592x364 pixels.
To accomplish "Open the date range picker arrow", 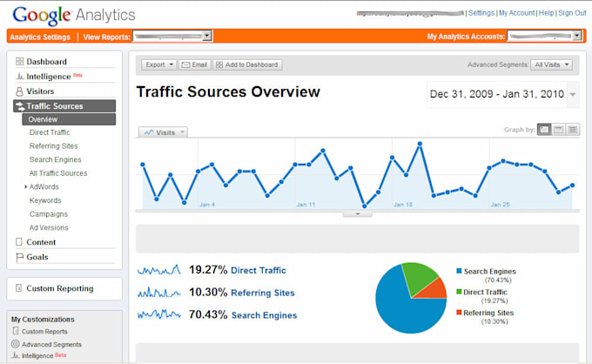I will tap(573, 94).
